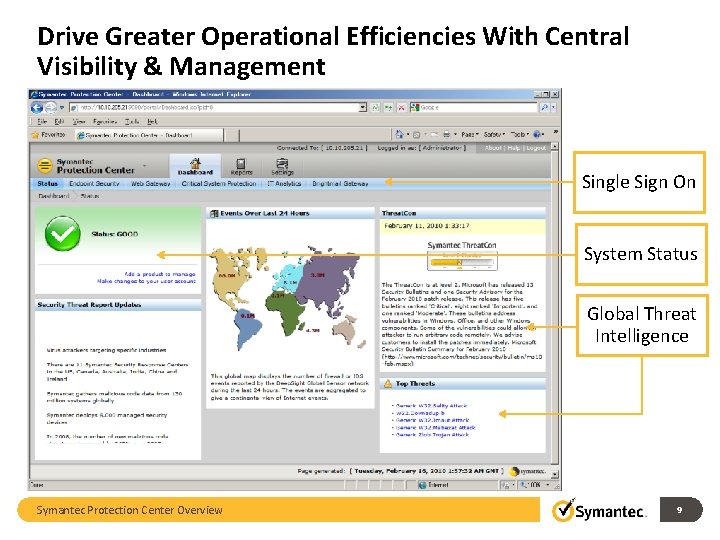Click the Feeds icon in command bar
The image size is (720, 540).
coord(416,135)
